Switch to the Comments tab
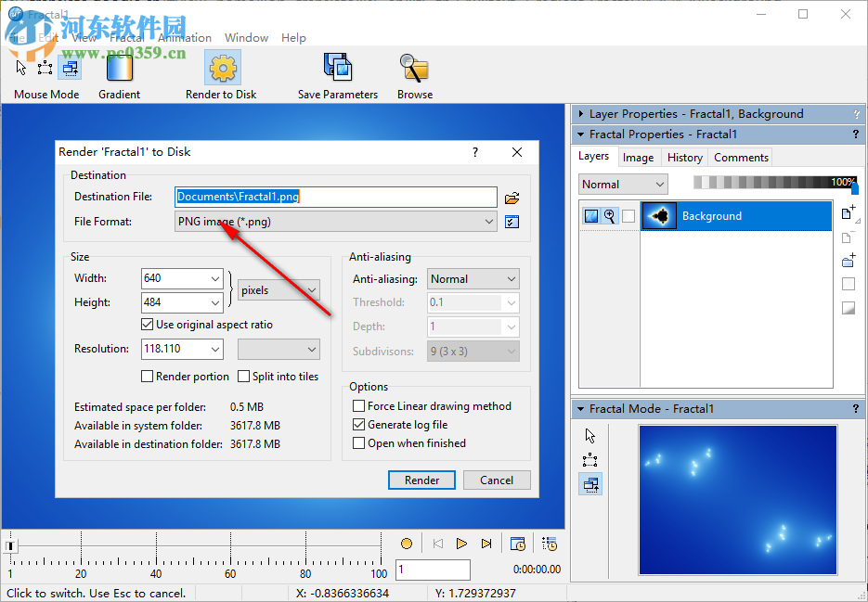The height and width of the screenshot is (602, 868). coord(741,158)
